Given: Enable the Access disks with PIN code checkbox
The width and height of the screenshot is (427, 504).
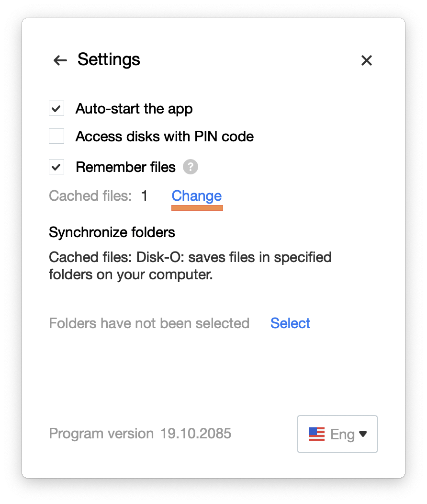Looking at the screenshot, I should point(56,136).
